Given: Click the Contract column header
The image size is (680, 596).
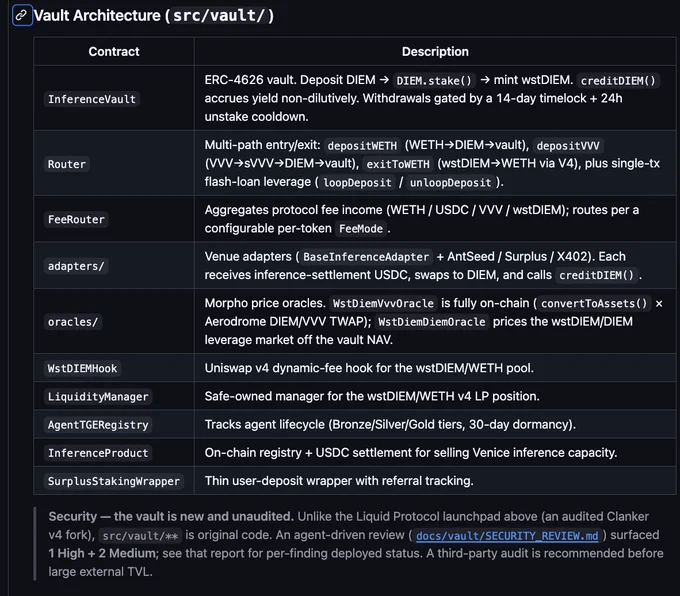Looking at the screenshot, I should point(114,52).
